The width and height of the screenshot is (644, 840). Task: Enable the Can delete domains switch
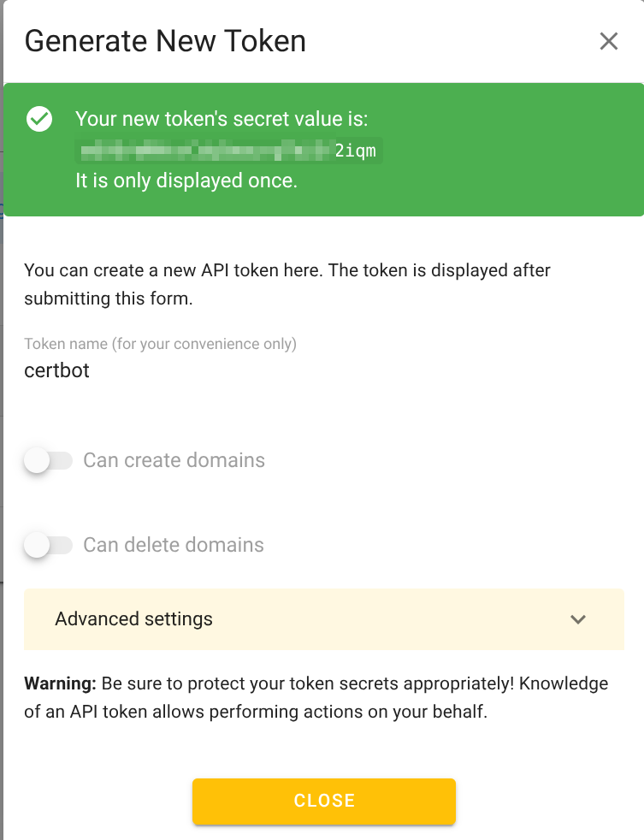click(x=48, y=545)
